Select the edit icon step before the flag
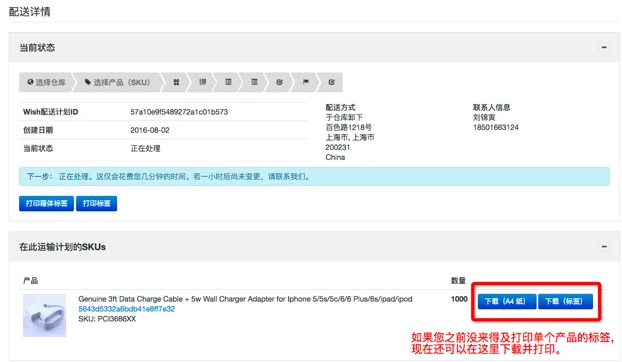This screenshot has width=622, height=362. 280,82
